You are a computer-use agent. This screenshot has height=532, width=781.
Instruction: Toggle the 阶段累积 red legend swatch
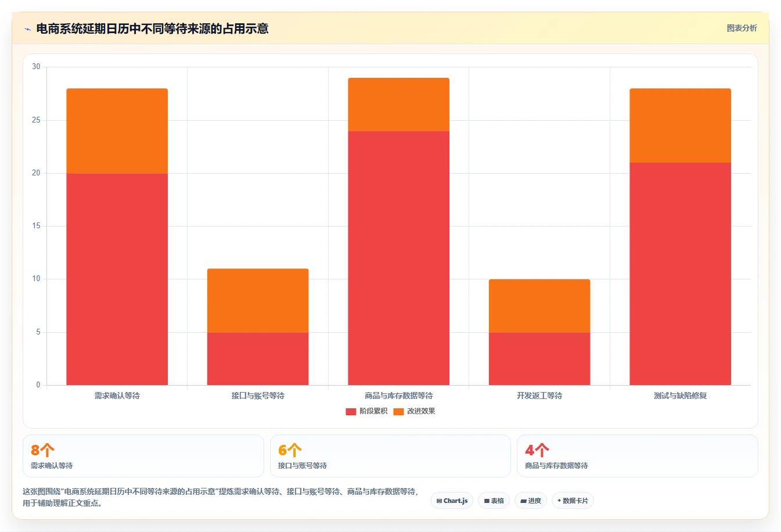(x=351, y=411)
